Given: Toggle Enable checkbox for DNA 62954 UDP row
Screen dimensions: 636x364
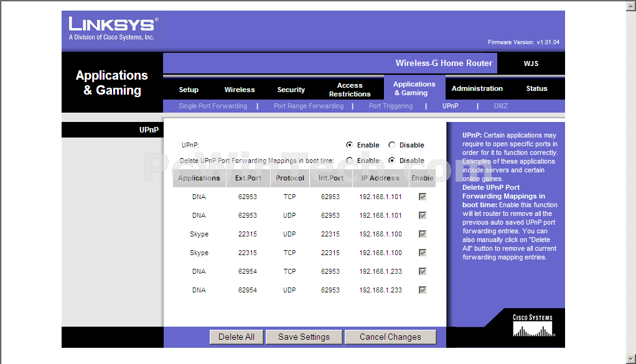Looking at the screenshot, I should pos(423,290).
